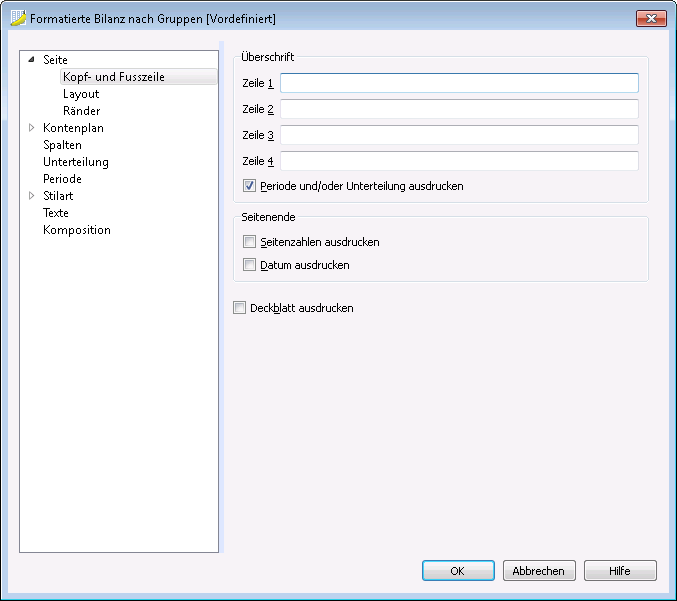Expand the Stilart tree node

coord(31,196)
